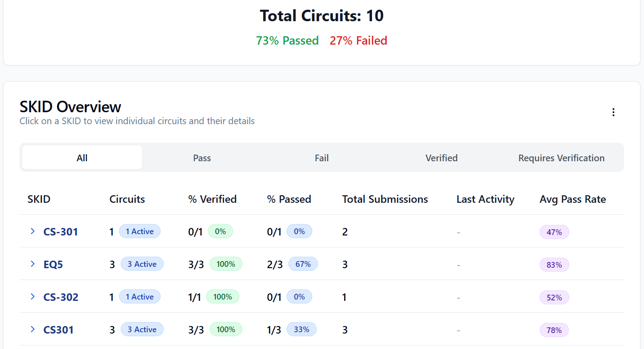Viewport: 644px width, 349px height.
Task: Select the Fail filter tab
Action: tap(322, 158)
